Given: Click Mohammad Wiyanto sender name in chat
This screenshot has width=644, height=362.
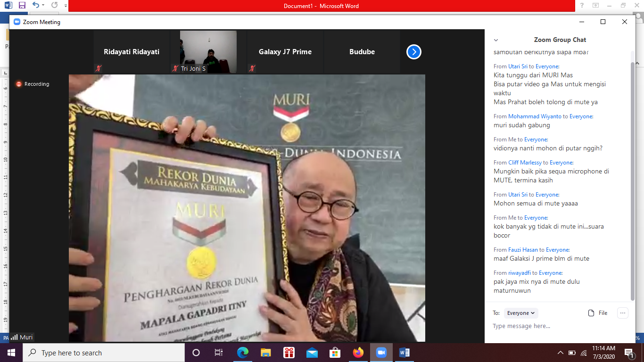Looking at the screenshot, I should 536,116.
